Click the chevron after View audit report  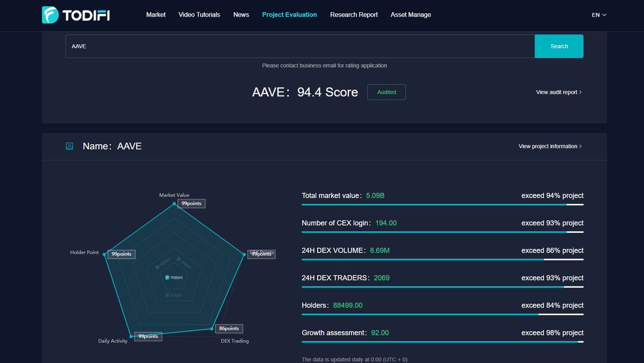click(x=581, y=92)
